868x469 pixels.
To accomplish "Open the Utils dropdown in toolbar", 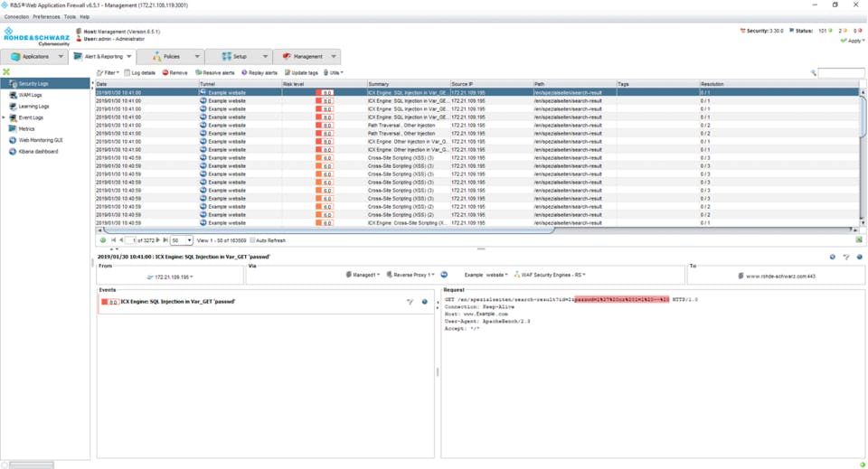I will pos(334,72).
